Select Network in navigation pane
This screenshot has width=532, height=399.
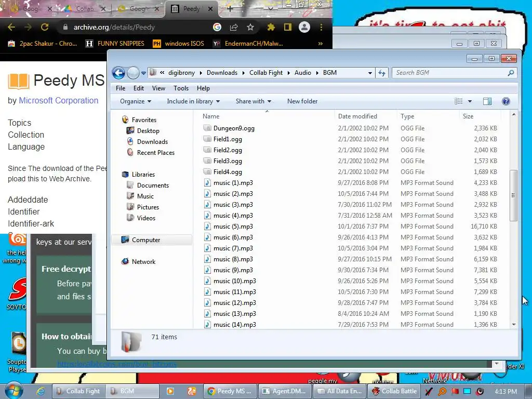coord(143,262)
